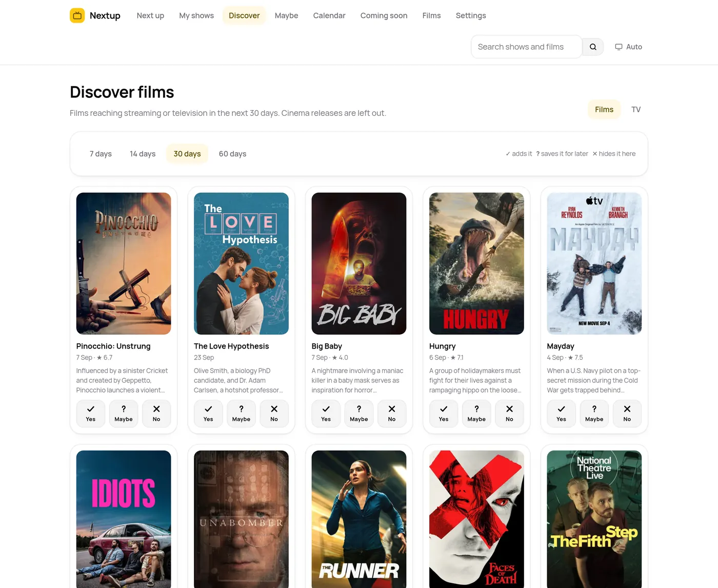Open the Next up nav item
This screenshot has height=588, width=718.
pyautogui.click(x=150, y=15)
